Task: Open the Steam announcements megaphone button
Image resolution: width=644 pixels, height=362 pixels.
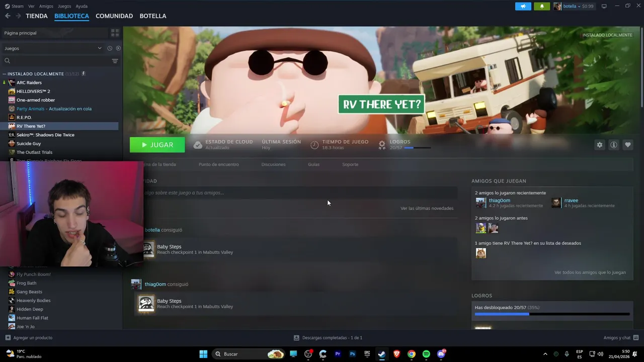Action: click(523, 6)
